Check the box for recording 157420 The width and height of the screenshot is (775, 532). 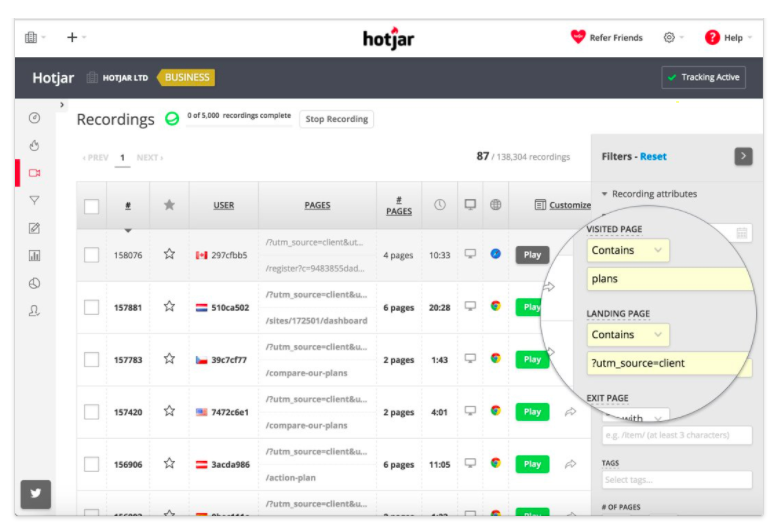click(x=91, y=412)
